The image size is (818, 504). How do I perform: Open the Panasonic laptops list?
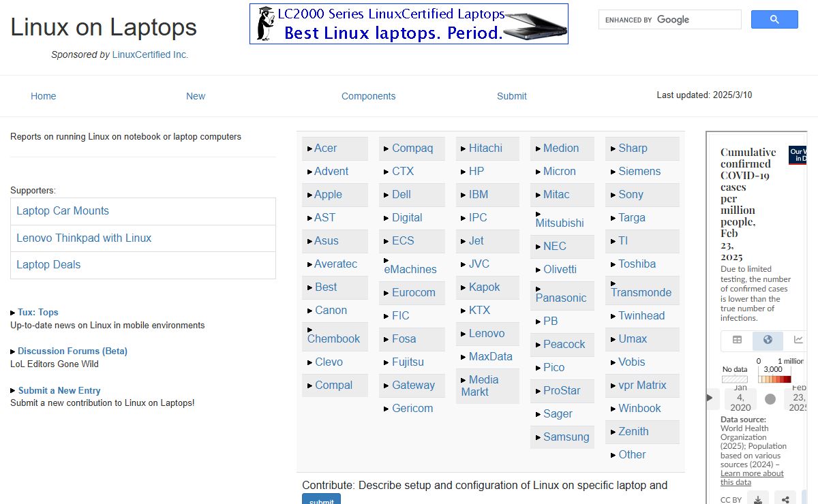561,298
